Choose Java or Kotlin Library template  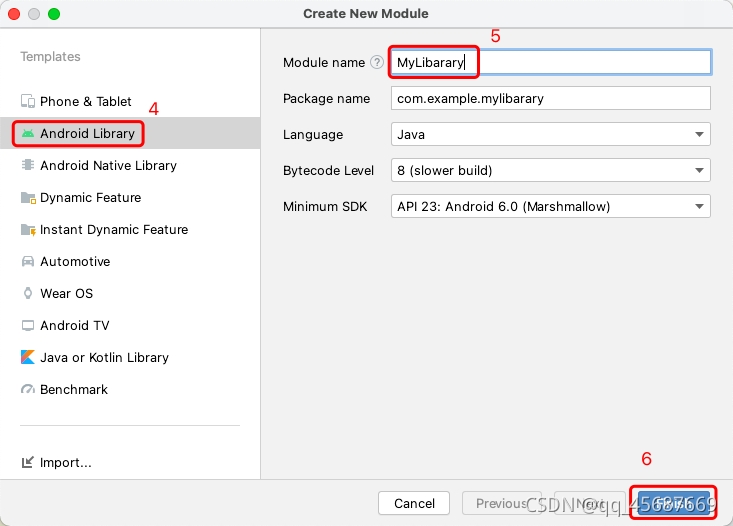click(x=130, y=357)
